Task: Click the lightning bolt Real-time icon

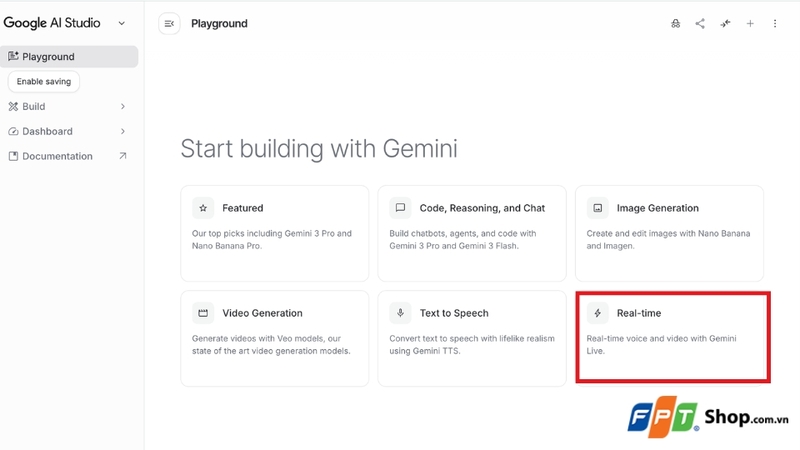Action: point(597,313)
